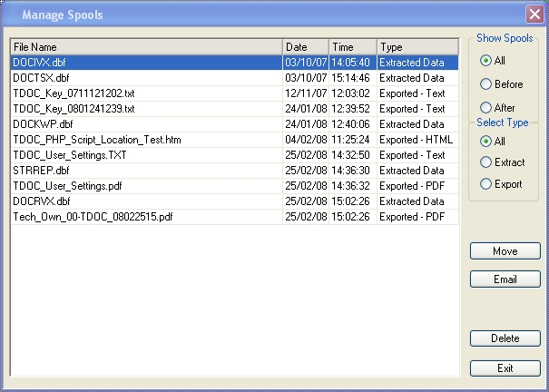This screenshot has height=392, width=549.
Task: Click the 14:36:30 time cell
Action: [353, 171]
